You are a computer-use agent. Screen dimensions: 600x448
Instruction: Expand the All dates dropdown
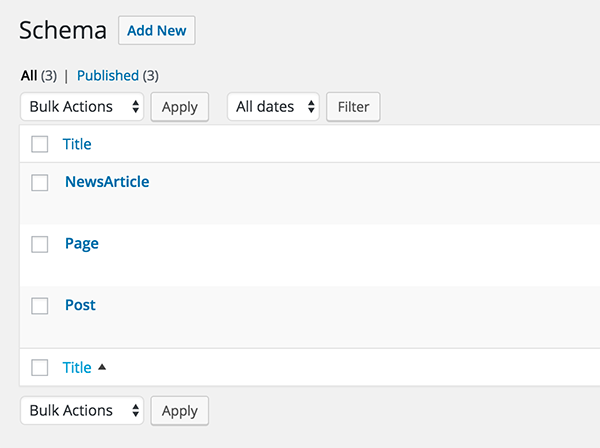point(273,107)
